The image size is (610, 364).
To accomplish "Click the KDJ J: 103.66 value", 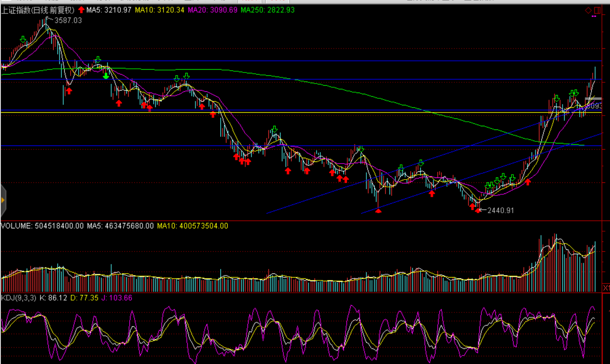I will pos(117,298).
